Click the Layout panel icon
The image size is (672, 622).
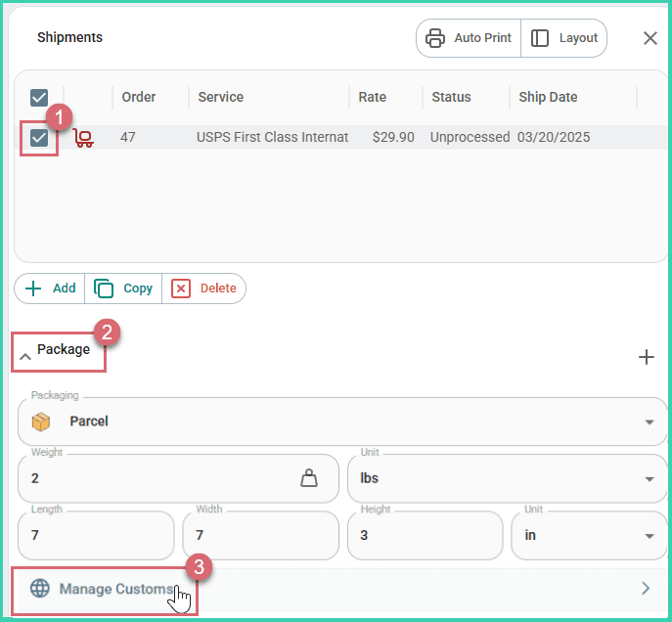pyautogui.click(x=540, y=38)
